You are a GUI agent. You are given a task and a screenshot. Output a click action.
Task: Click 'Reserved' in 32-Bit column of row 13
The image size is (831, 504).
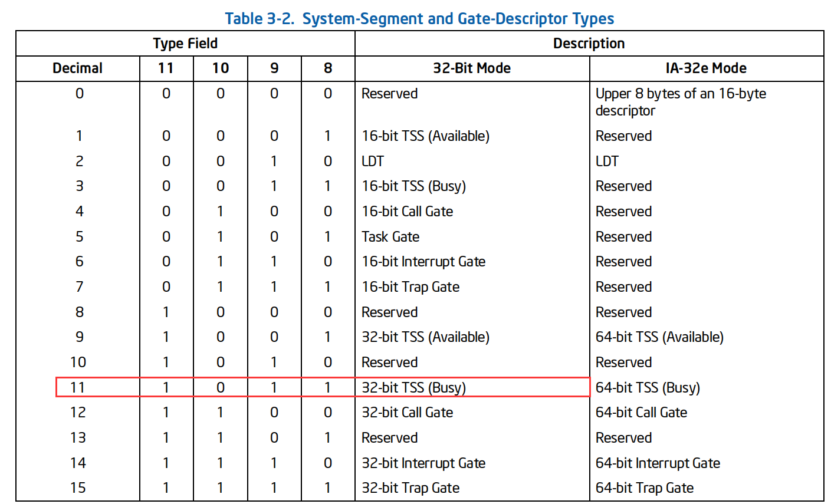(x=389, y=438)
